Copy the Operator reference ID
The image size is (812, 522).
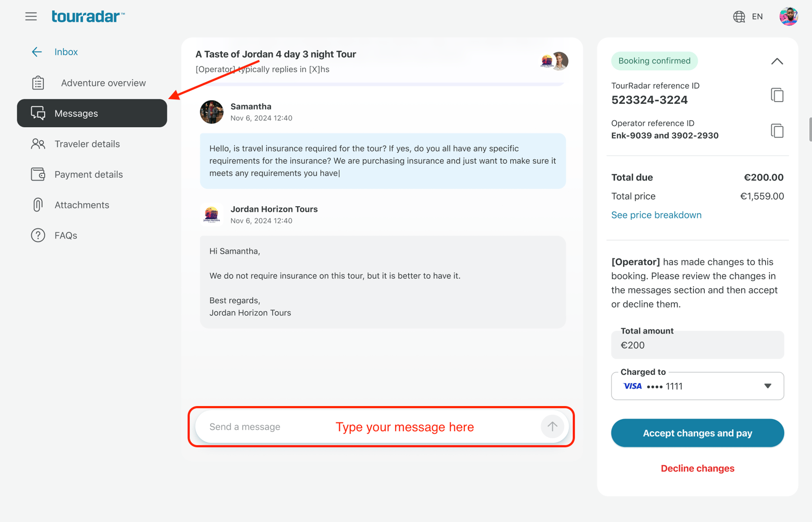(777, 131)
